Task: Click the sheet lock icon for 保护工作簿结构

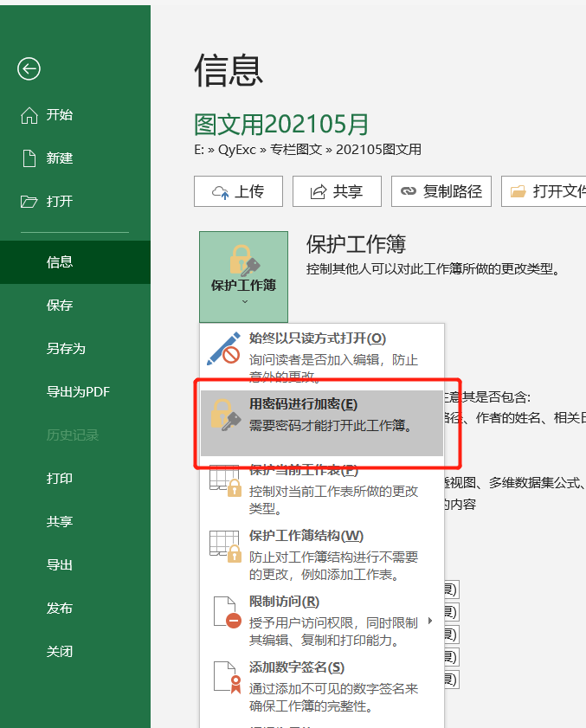Action: click(225, 545)
